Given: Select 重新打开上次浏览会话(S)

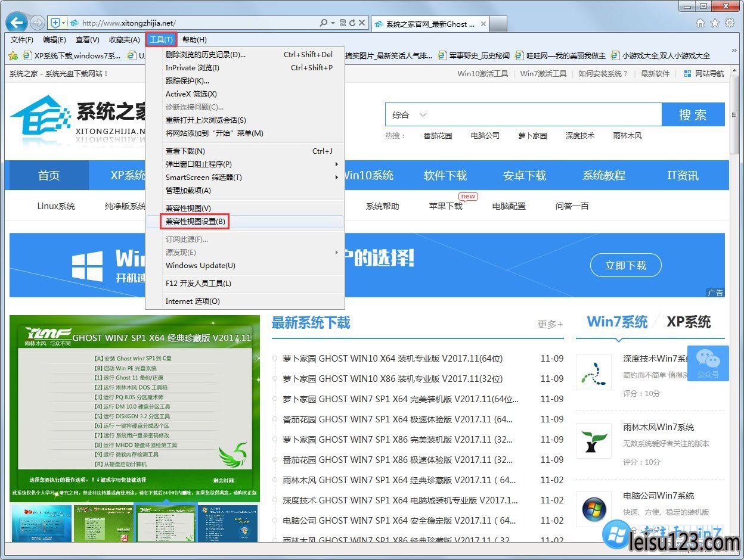Looking at the screenshot, I should (245, 120).
